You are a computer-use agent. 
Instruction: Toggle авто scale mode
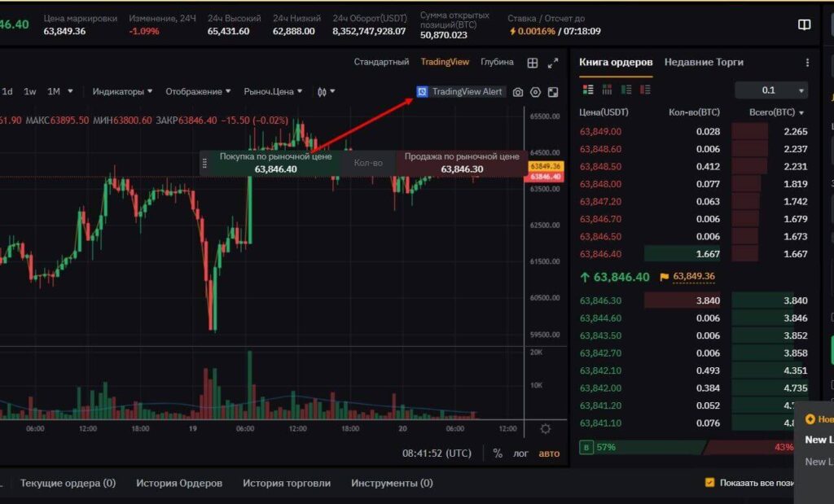[x=549, y=453]
